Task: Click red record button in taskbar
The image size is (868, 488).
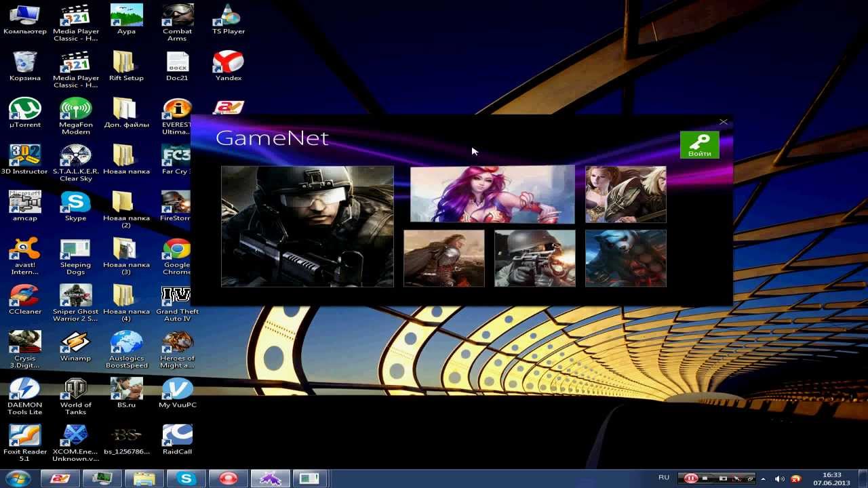Action: point(229,479)
